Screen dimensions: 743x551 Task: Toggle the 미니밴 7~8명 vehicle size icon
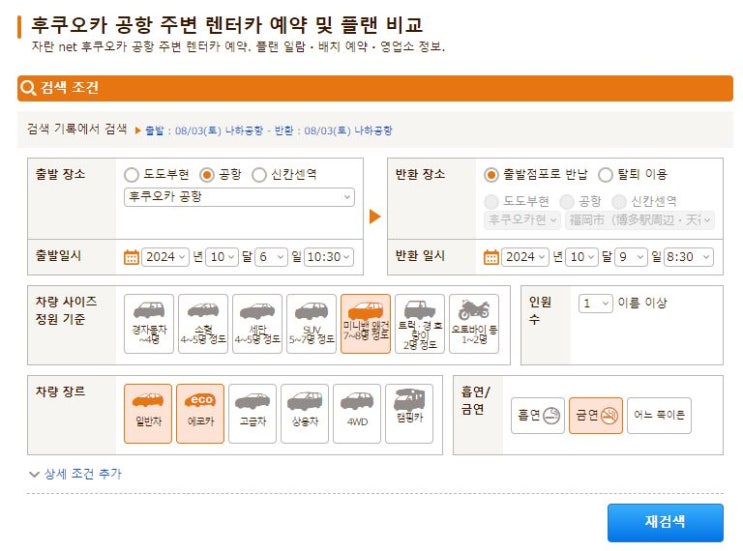pyautogui.click(x=365, y=324)
